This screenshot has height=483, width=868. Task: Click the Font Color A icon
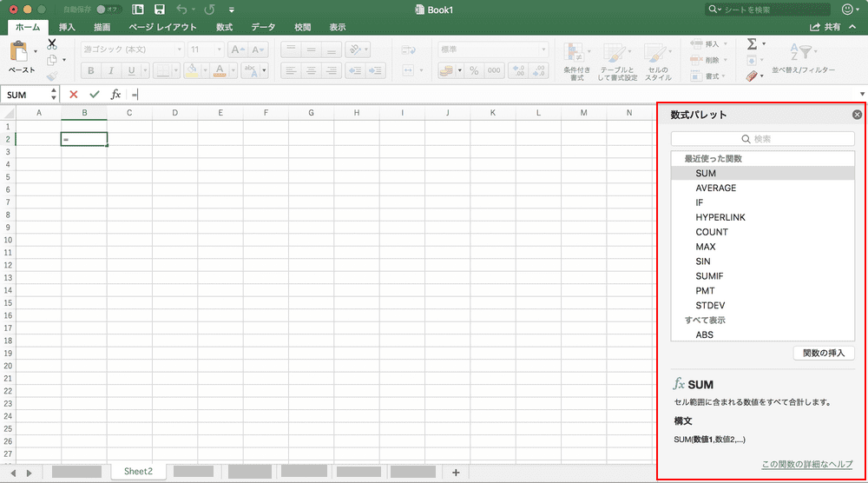click(220, 70)
